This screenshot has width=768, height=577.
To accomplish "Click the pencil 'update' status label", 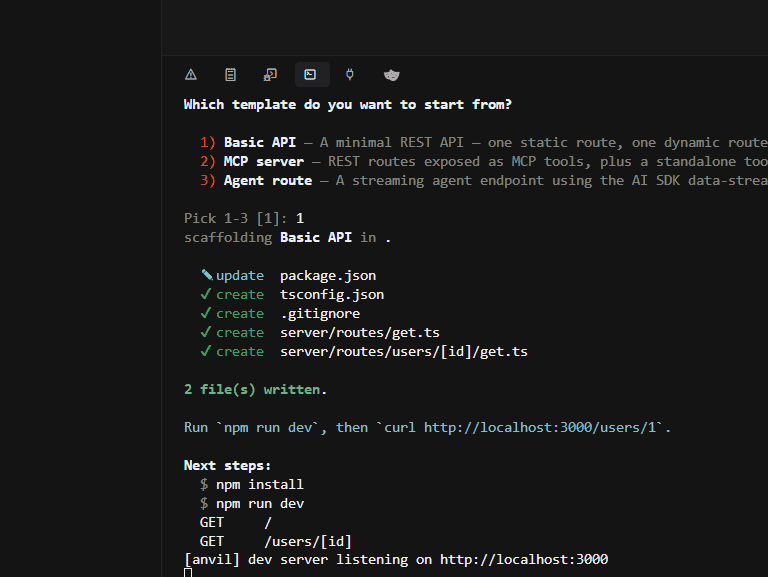I will [x=233, y=276].
